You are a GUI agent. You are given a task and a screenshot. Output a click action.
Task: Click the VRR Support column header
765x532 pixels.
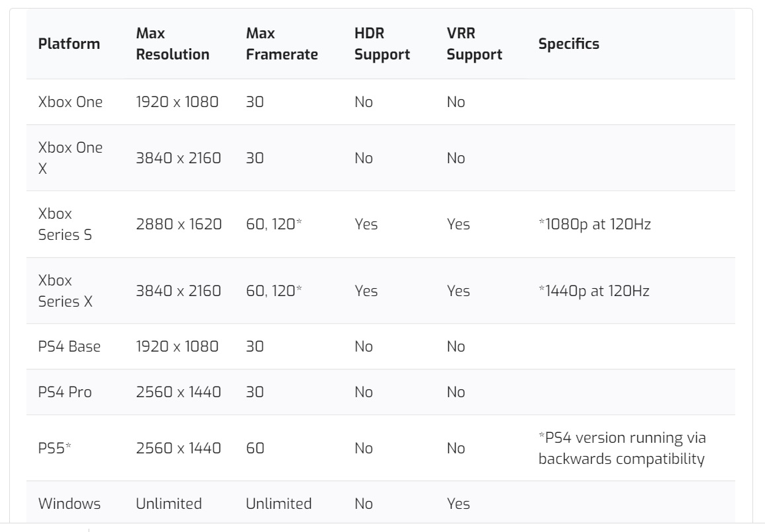(474, 44)
